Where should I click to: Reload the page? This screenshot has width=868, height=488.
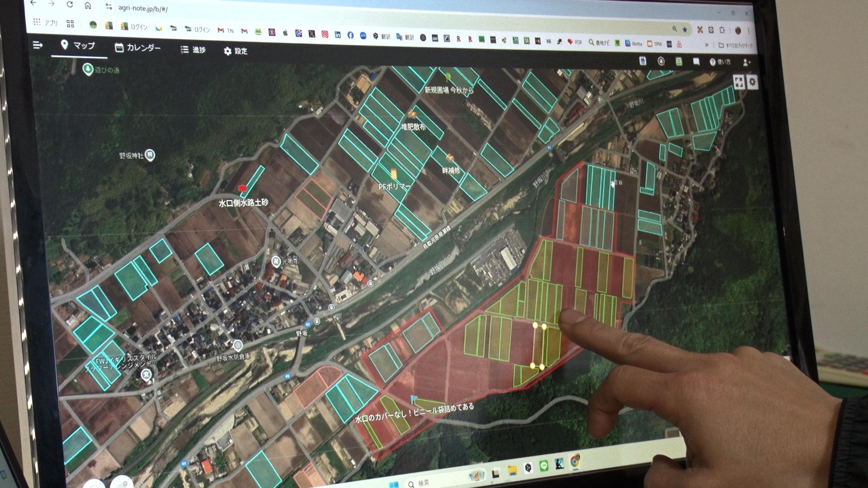pos(70,5)
